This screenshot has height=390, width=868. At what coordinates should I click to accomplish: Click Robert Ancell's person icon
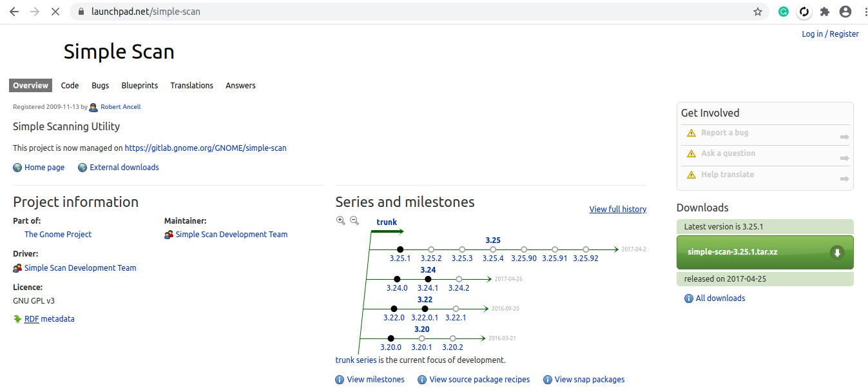93,107
